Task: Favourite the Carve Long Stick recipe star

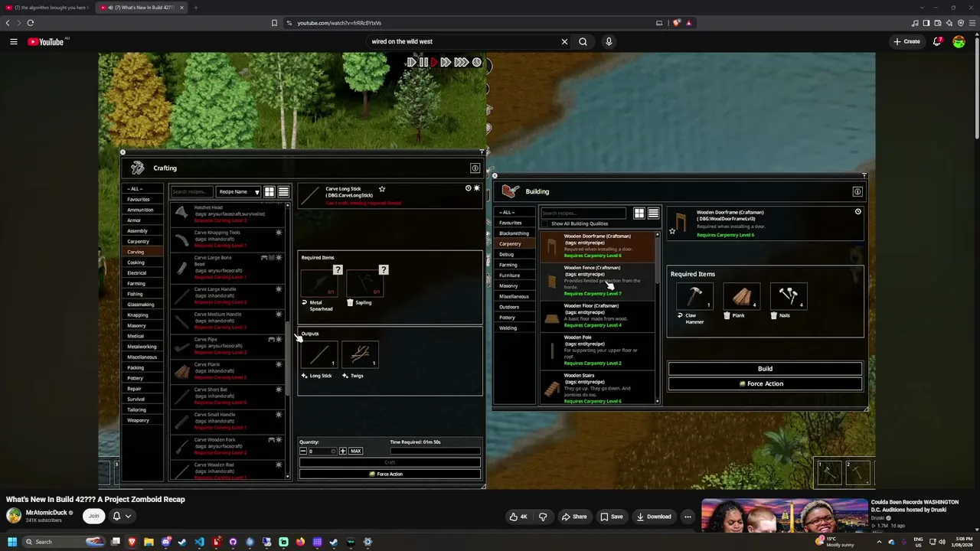Action: pyautogui.click(x=381, y=189)
